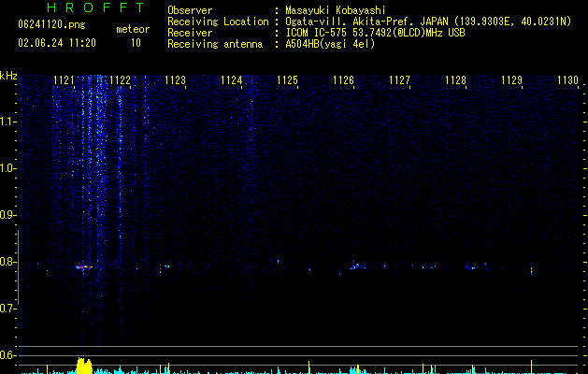Click the kHz axis unit label
The height and width of the screenshot is (374, 588).
click(x=8, y=76)
